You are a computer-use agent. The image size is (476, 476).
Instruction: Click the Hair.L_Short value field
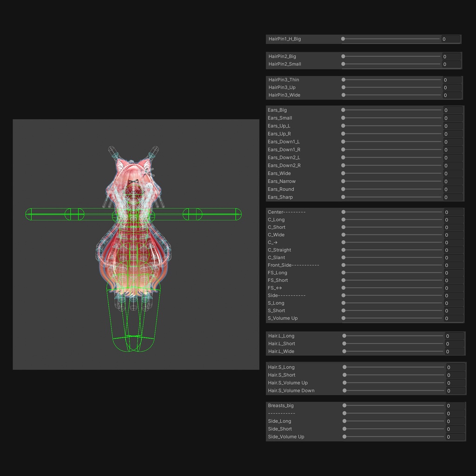pos(455,344)
